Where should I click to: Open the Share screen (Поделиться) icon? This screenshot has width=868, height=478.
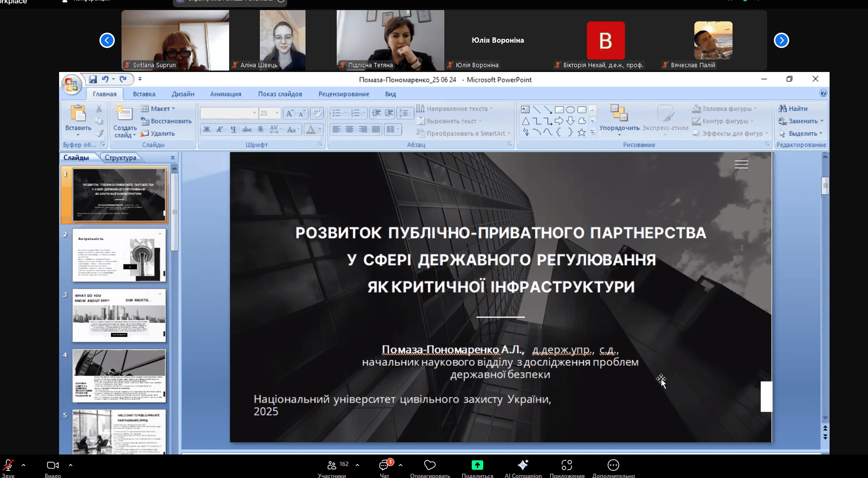(477, 465)
